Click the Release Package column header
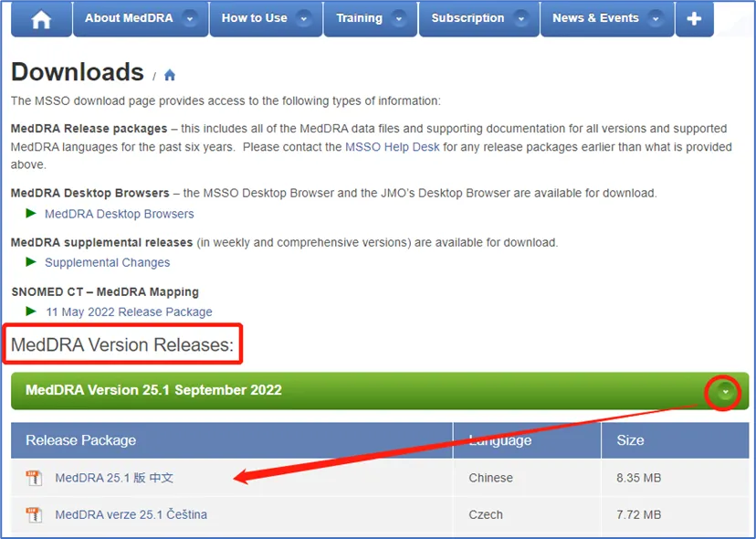756x539 pixels. (x=231, y=440)
